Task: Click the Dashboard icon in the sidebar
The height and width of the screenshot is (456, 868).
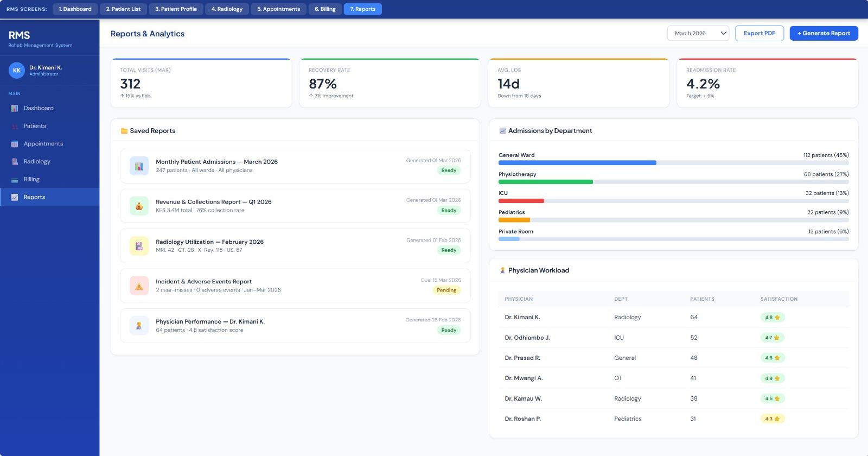Action: [x=15, y=108]
